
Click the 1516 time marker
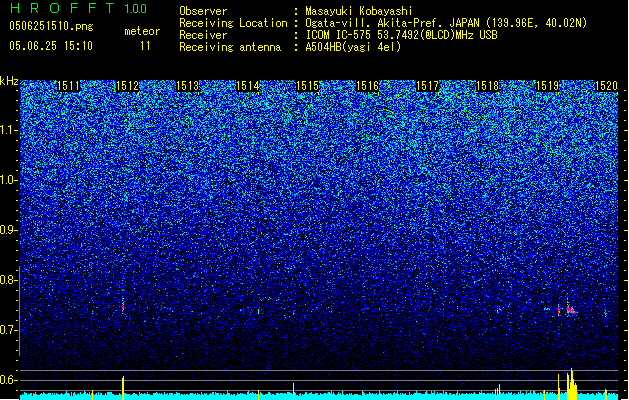pyautogui.click(x=367, y=86)
